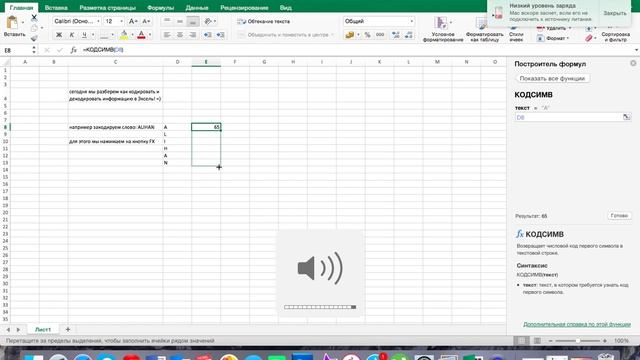Open the Формат cells dropdown
The width and height of the screenshot is (640, 360).
click(x=553, y=38)
